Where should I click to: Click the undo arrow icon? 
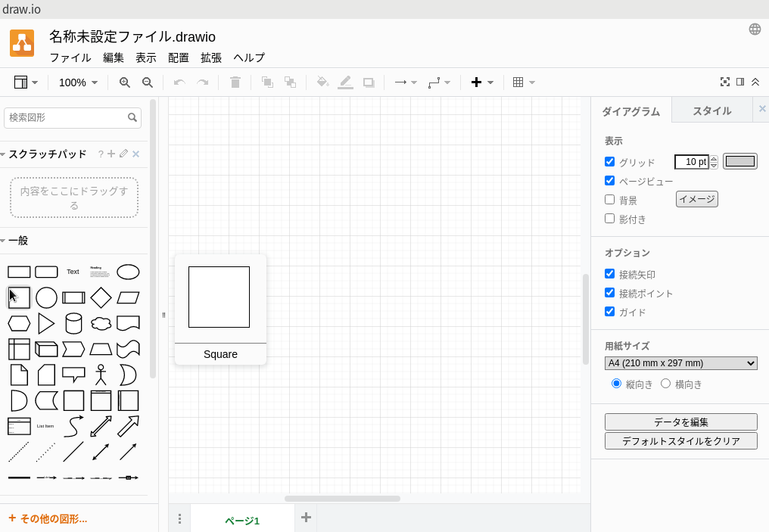[x=179, y=82]
